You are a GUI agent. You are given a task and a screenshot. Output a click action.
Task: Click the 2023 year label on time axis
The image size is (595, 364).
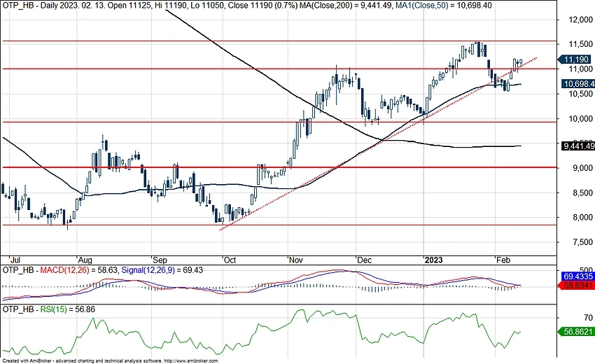click(434, 260)
